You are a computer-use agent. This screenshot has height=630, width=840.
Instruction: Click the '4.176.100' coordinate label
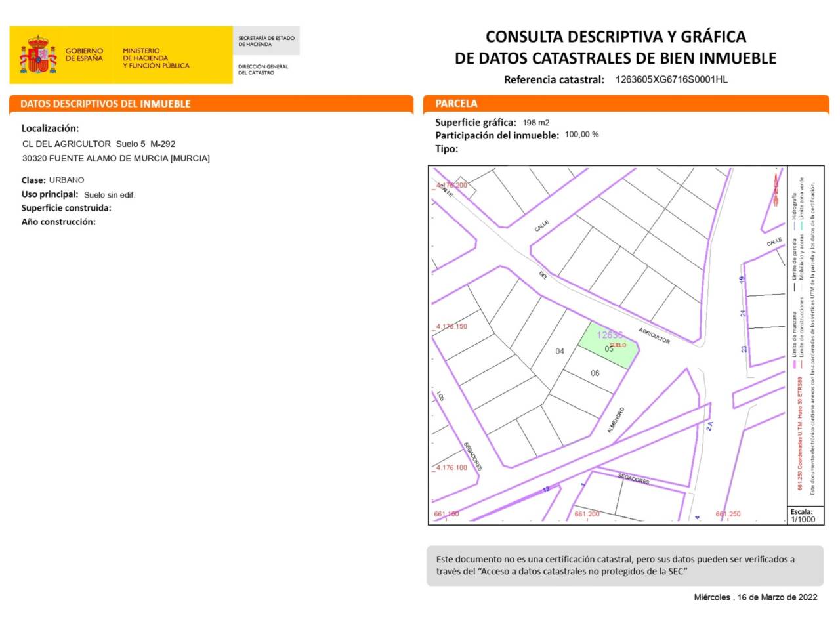coord(451,467)
